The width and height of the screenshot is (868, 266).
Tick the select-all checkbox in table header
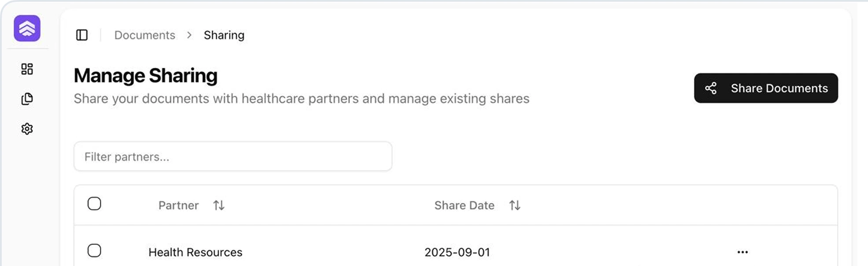[94, 204]
